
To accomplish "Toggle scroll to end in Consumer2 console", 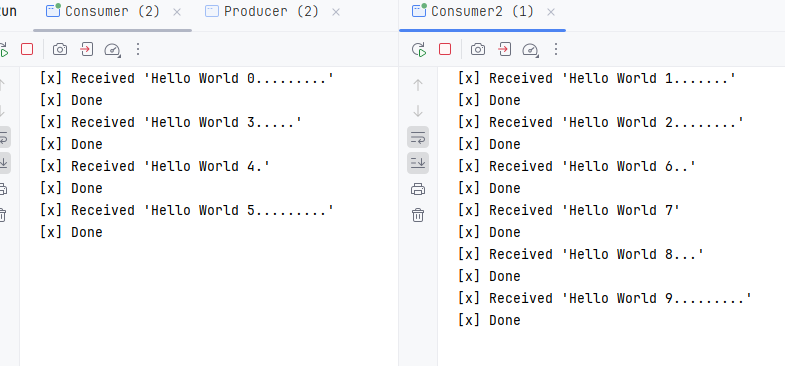I will tap(418, 163).
